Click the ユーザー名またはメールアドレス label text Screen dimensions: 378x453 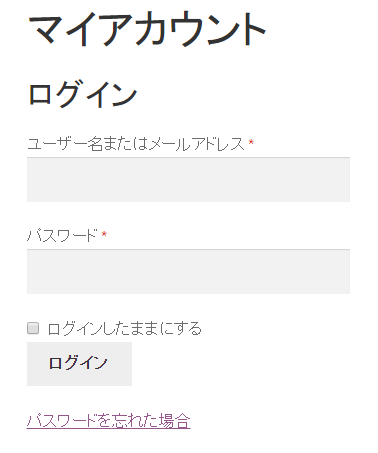(136, 144)
